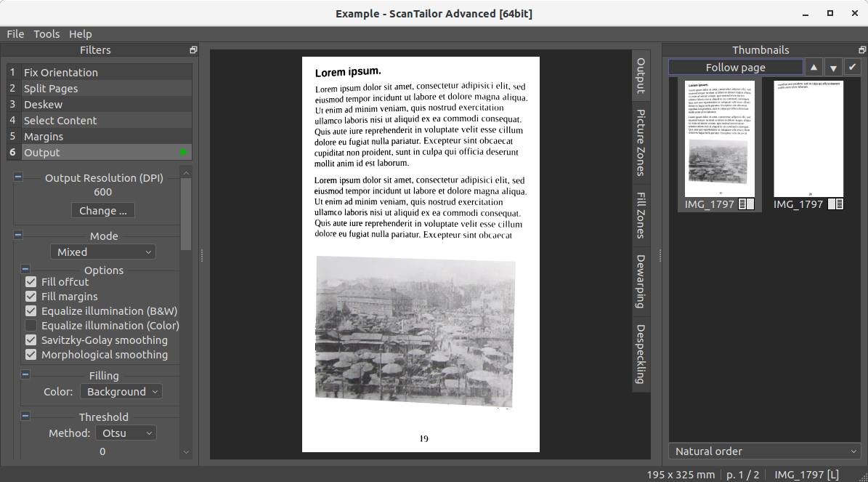Click the 600 DPI value

tap(103, 192)
